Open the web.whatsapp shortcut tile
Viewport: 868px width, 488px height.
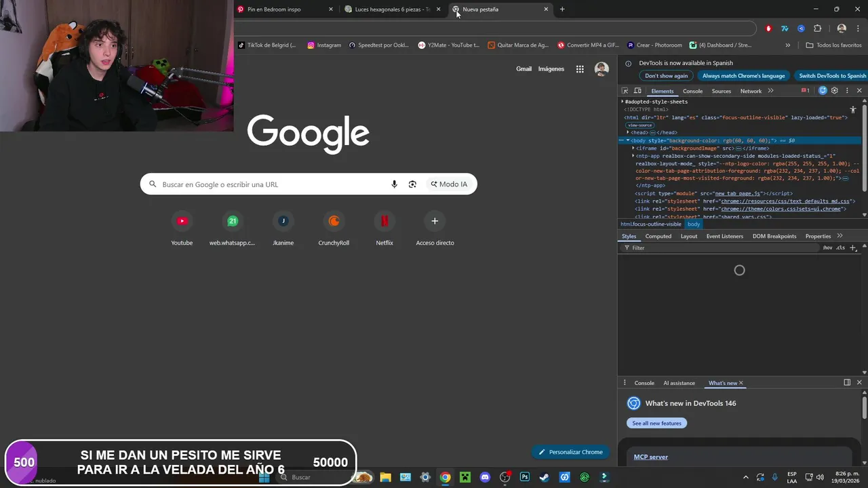point(233,229)
